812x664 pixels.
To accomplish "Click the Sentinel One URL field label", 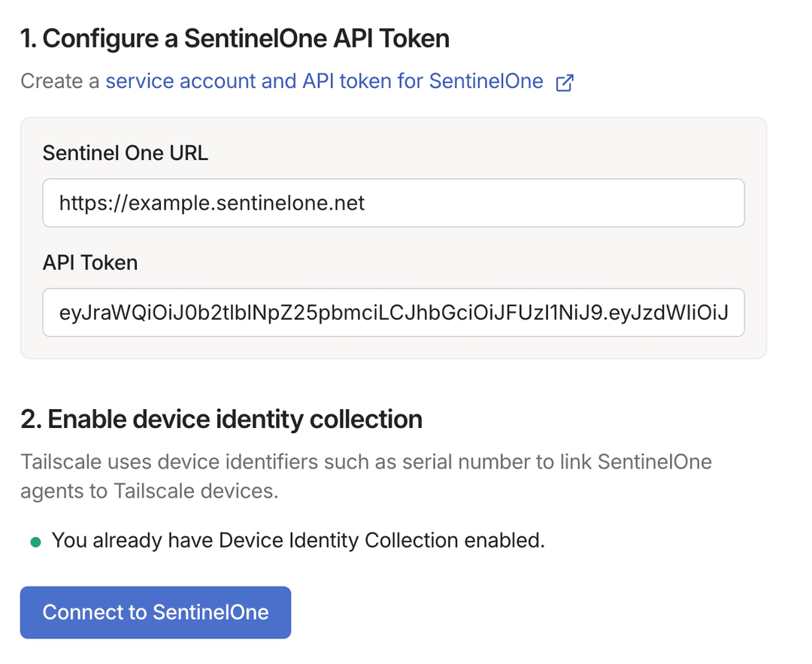I will pos(125,153).
